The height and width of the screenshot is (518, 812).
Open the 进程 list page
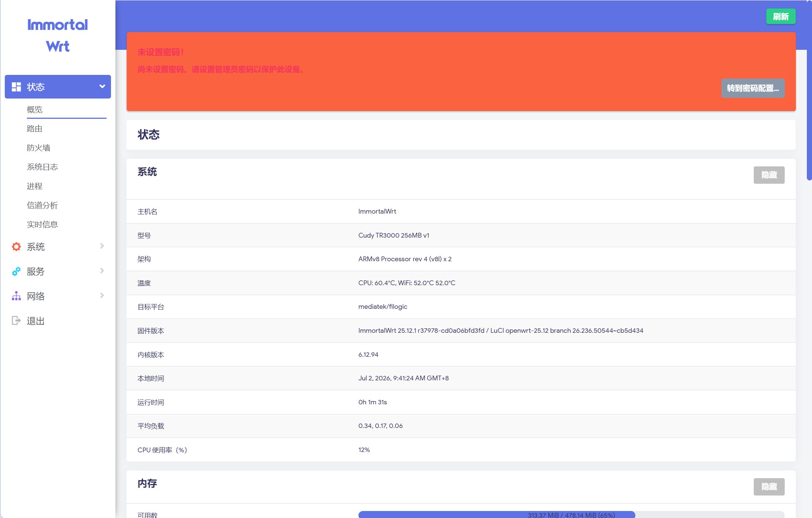tap(35, 186)
